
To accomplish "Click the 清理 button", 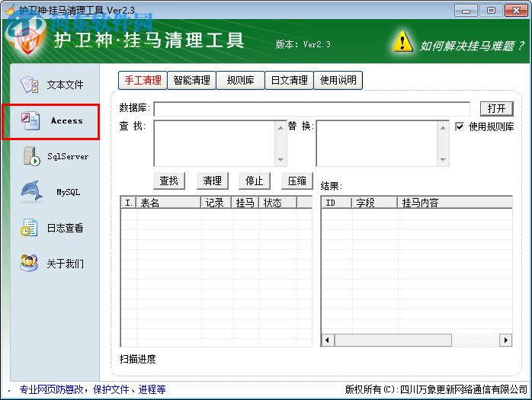I will coord(213,181).
